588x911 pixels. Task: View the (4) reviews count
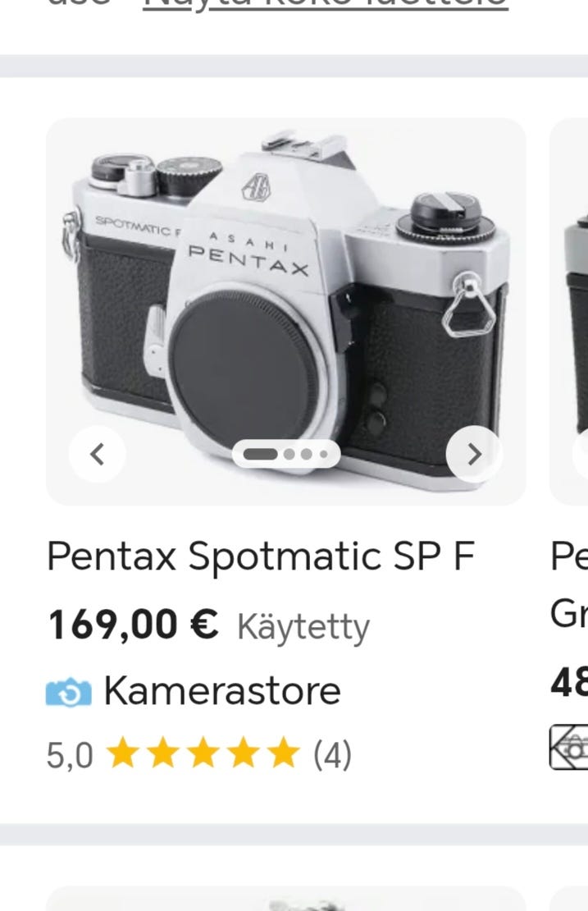(332, 754)
